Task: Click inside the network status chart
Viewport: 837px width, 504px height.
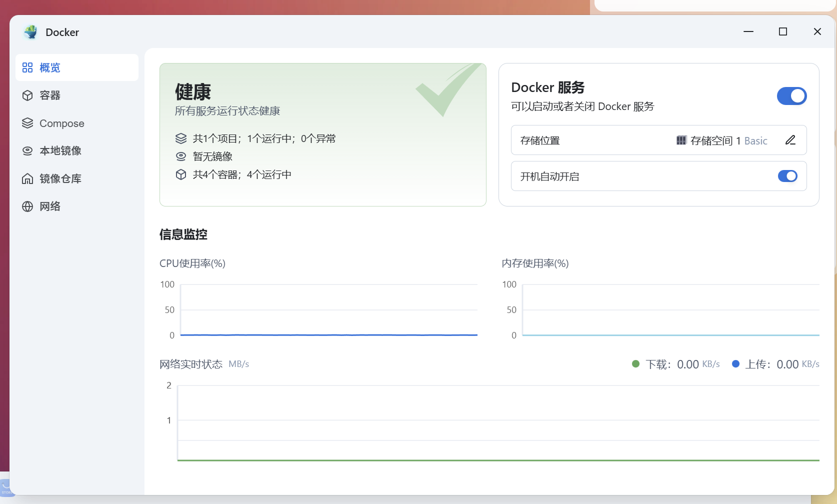Action: (x=498, y=423)
